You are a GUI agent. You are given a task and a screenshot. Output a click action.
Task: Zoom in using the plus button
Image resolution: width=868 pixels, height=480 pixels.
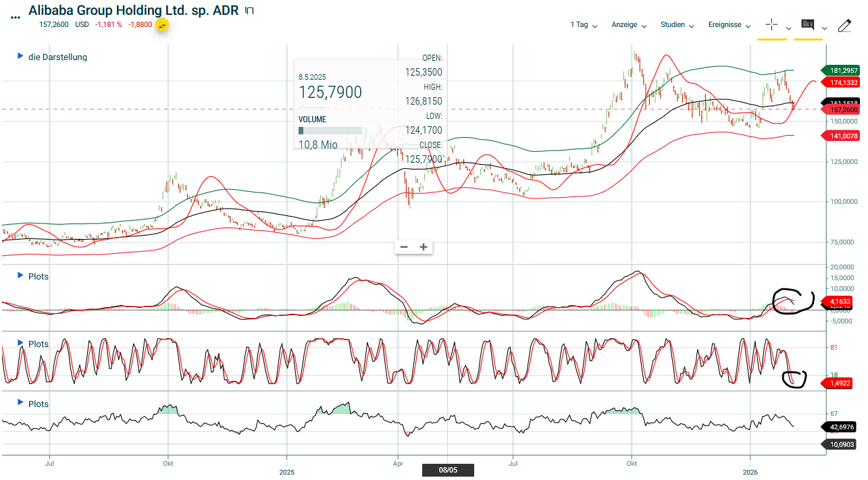pos(424,247)
